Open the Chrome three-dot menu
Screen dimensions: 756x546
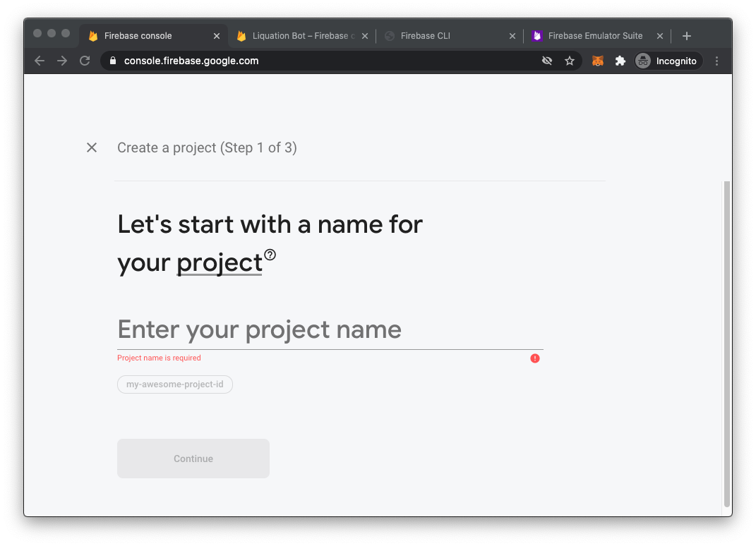tap(716, 61)
